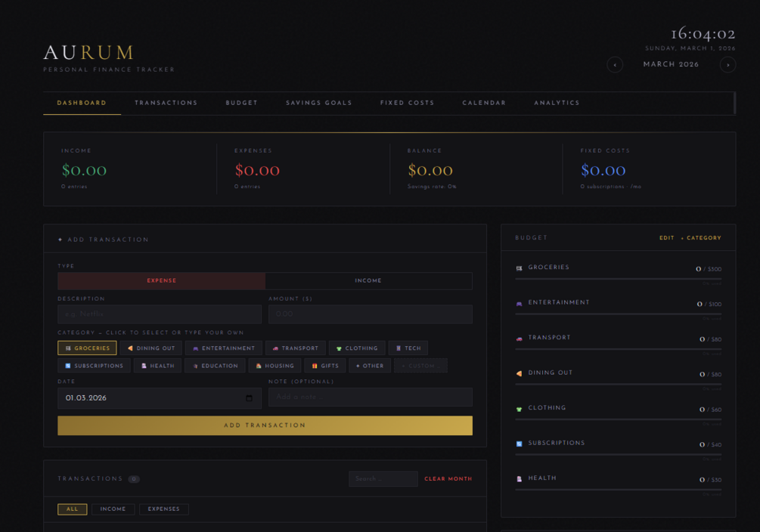Click Dining Out icon in Budget panel

click(519, 373)
